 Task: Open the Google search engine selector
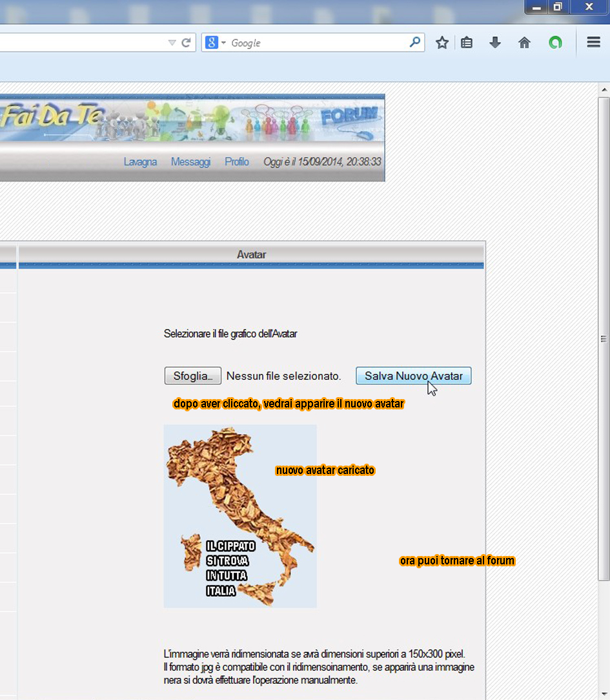tap(216, 43)
